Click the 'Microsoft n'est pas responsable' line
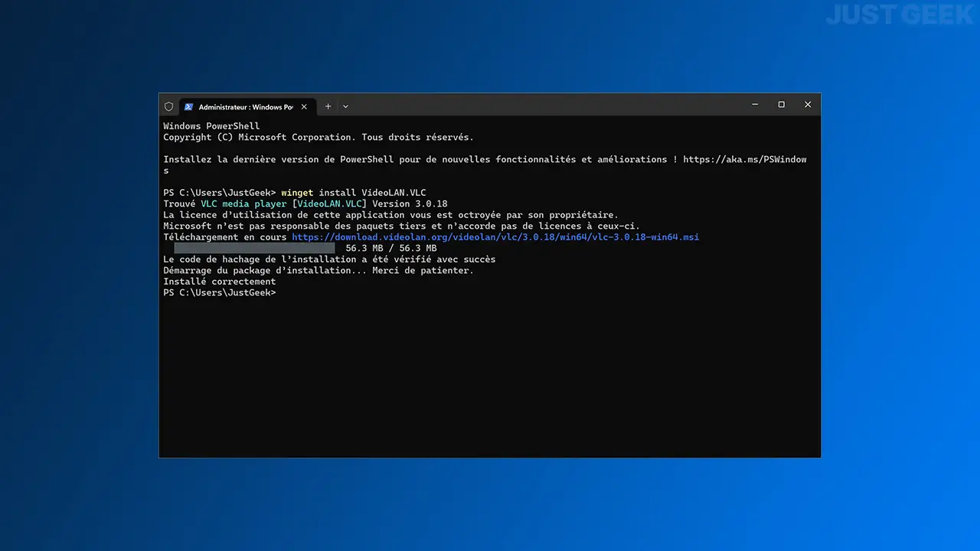Screen dimensions: 980x551 401,227
